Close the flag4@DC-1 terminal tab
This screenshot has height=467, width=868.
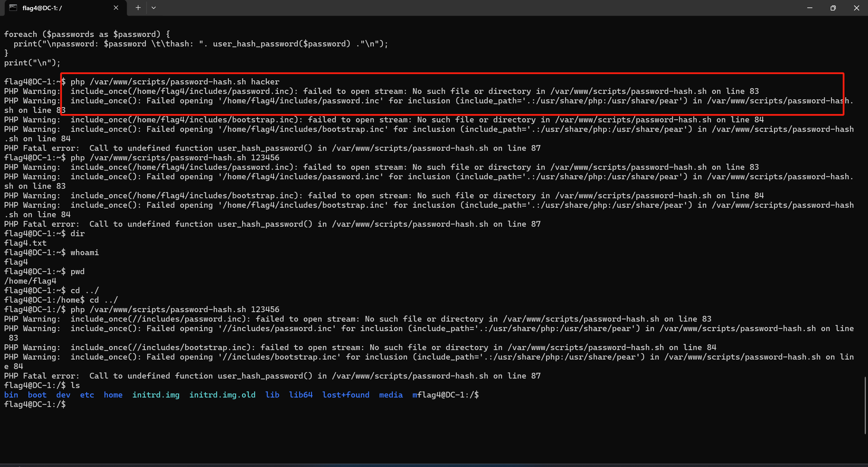[x=116, y=8]
